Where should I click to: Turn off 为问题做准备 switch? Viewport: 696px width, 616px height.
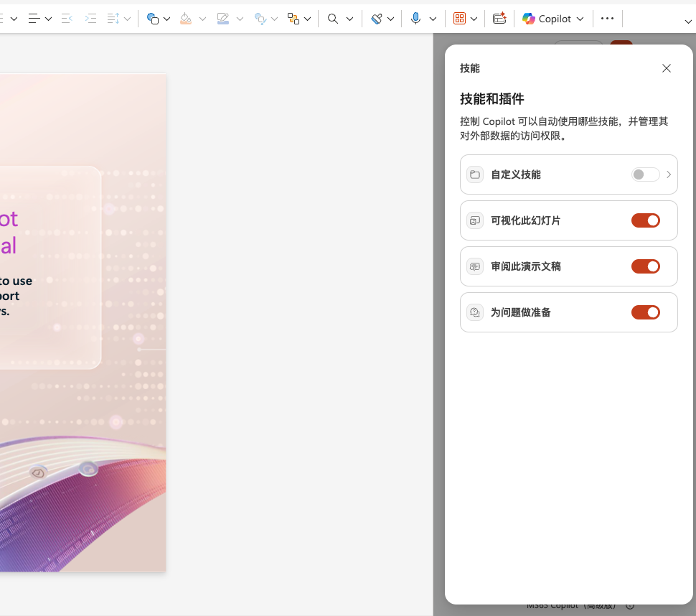(x=645, y=312)
